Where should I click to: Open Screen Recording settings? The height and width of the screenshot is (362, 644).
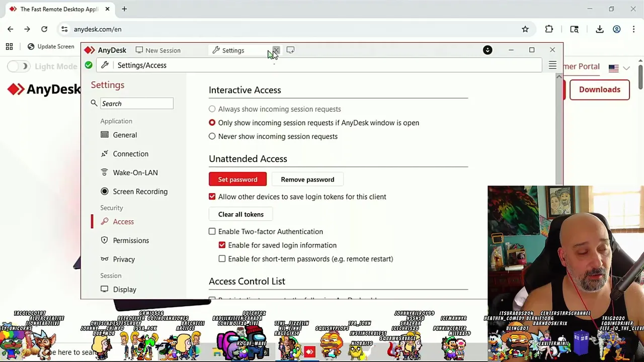[140, 192]
